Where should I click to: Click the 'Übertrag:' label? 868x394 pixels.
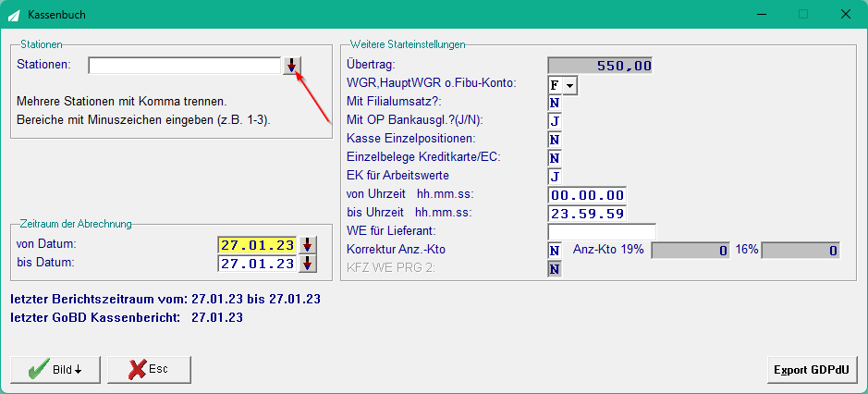coord(371,65)
